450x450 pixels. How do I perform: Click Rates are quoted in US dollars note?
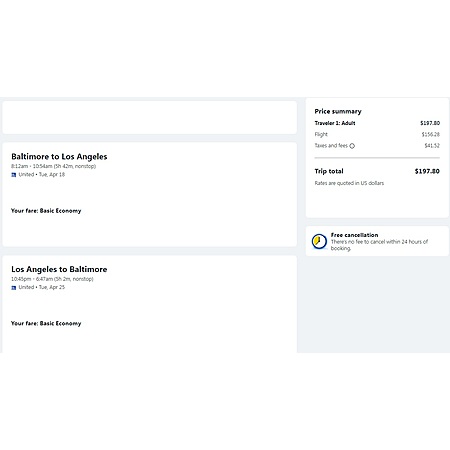click(349, 183)
